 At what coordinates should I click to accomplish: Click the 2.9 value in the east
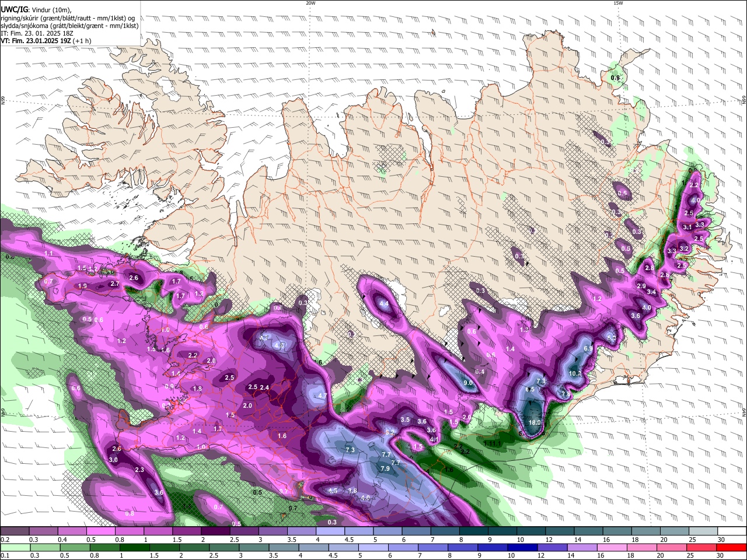point(641,286)
